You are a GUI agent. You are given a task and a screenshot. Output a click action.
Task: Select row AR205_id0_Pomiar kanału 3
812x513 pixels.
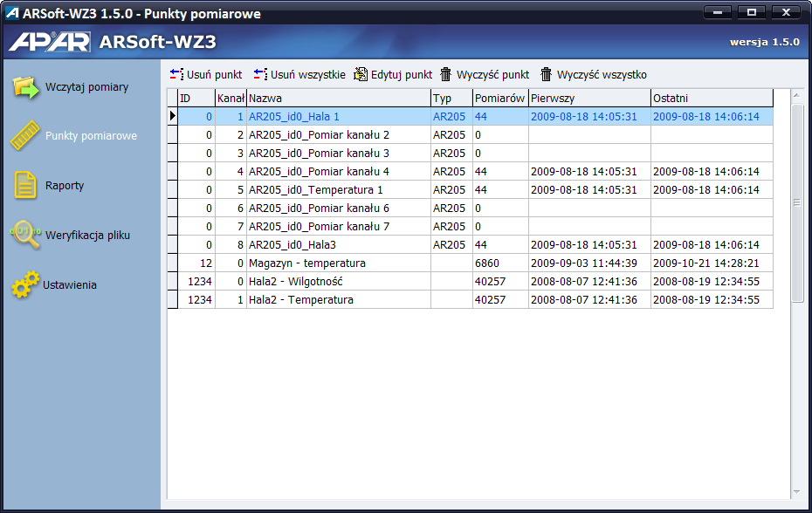[471, 154]
